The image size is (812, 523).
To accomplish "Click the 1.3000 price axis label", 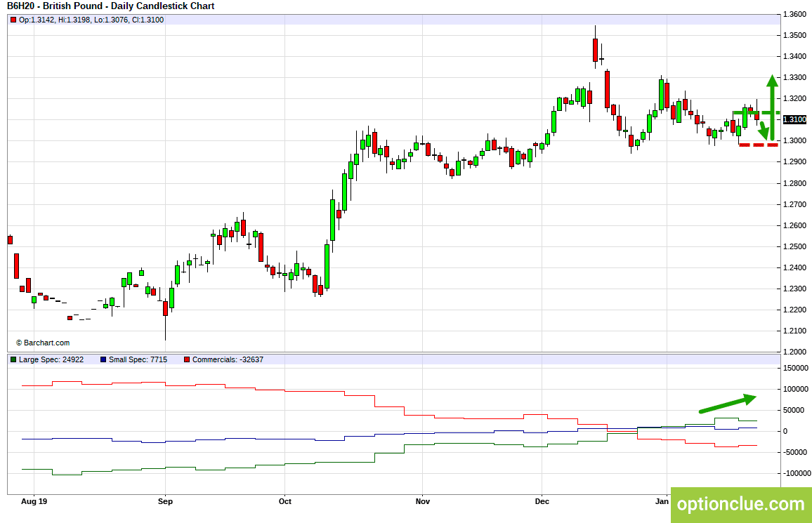I will point(795,140).
